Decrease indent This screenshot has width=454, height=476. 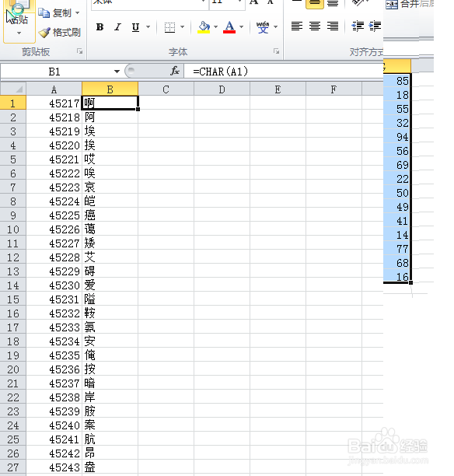[x=358, y=26]
